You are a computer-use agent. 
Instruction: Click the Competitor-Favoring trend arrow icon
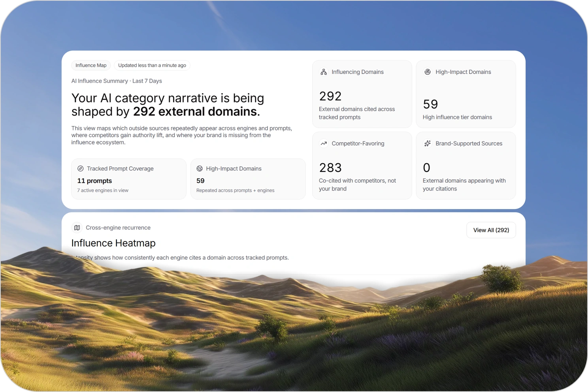[x=324, y=143]
